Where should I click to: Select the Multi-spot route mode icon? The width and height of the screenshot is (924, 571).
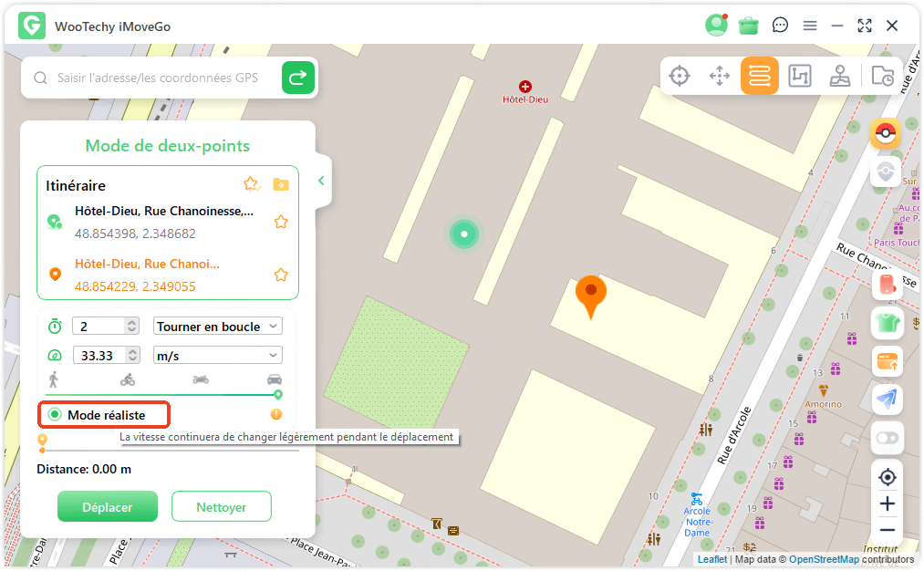coord(799,76)
